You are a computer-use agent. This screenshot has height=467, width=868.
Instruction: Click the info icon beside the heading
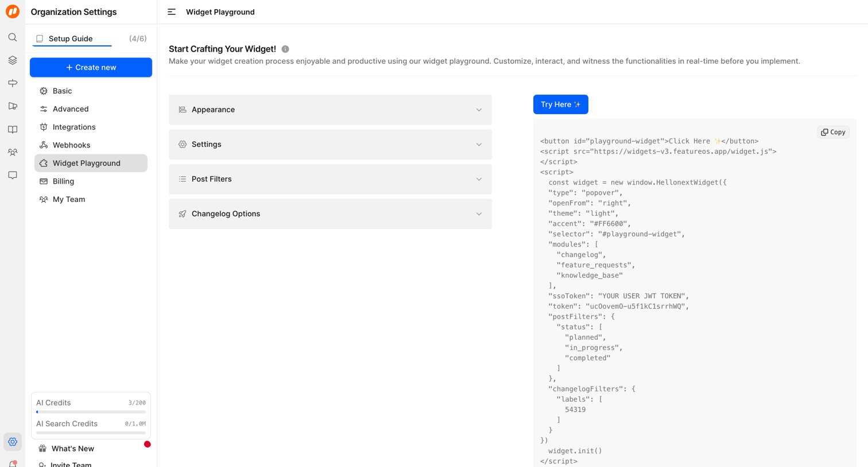[285, 49]
